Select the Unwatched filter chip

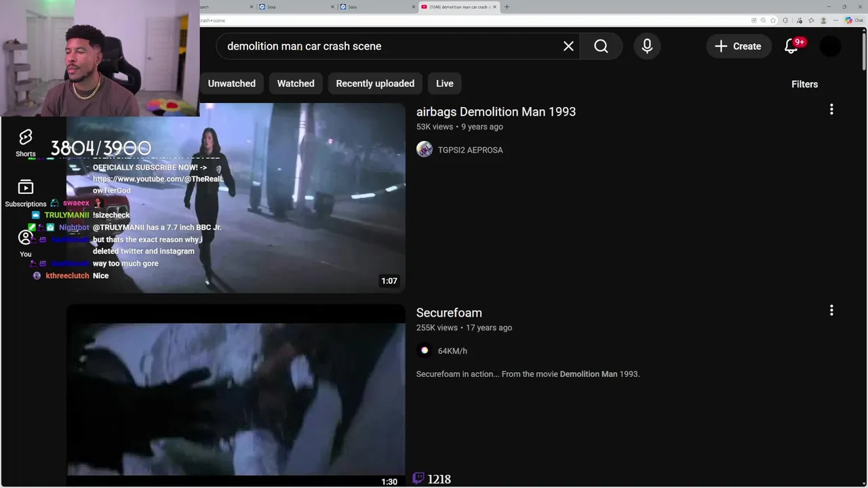click(x=232, y=83)
